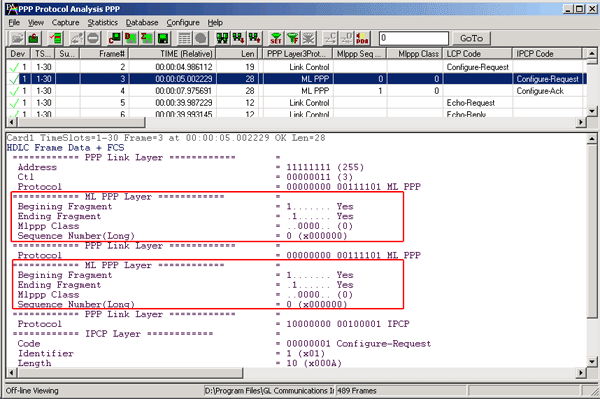Click the decode pane horizontal scrollbar thumb
Screen dimensions: 600x399
[130, 372]
